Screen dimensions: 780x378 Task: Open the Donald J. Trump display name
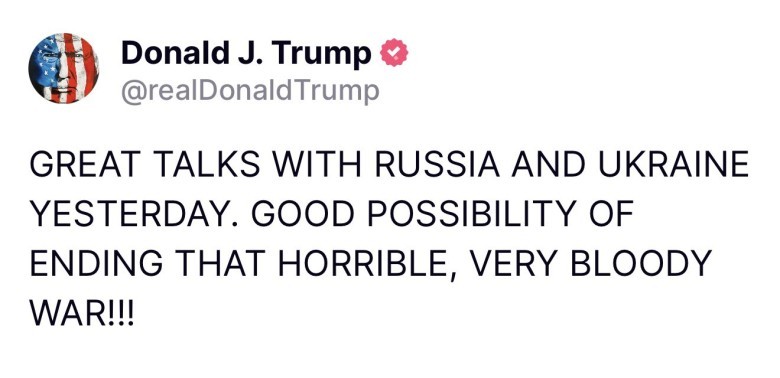tap(246, 53)
